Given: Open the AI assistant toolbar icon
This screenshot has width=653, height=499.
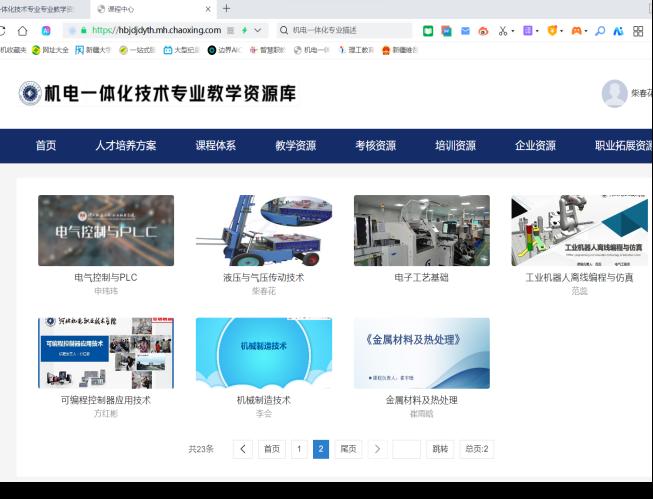Looking at the screenshot, I should pyautogui.click(x=618, y=31).
